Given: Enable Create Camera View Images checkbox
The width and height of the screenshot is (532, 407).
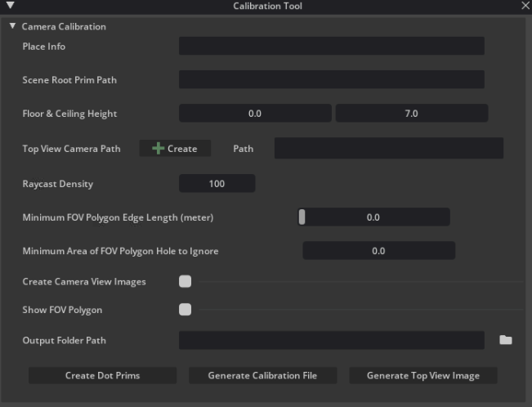Looking at the screenshot, I should (x=186, y=281).
